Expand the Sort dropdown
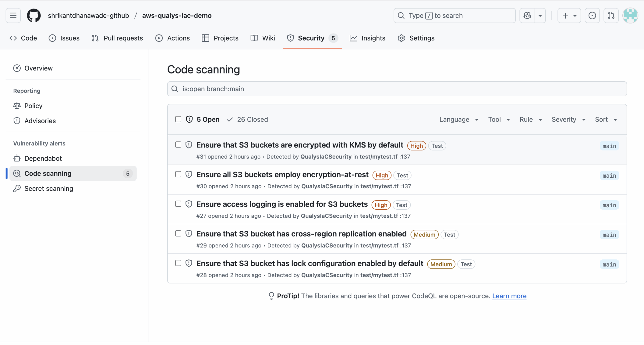This screenshot has height=345, width=644. point(606,120)
